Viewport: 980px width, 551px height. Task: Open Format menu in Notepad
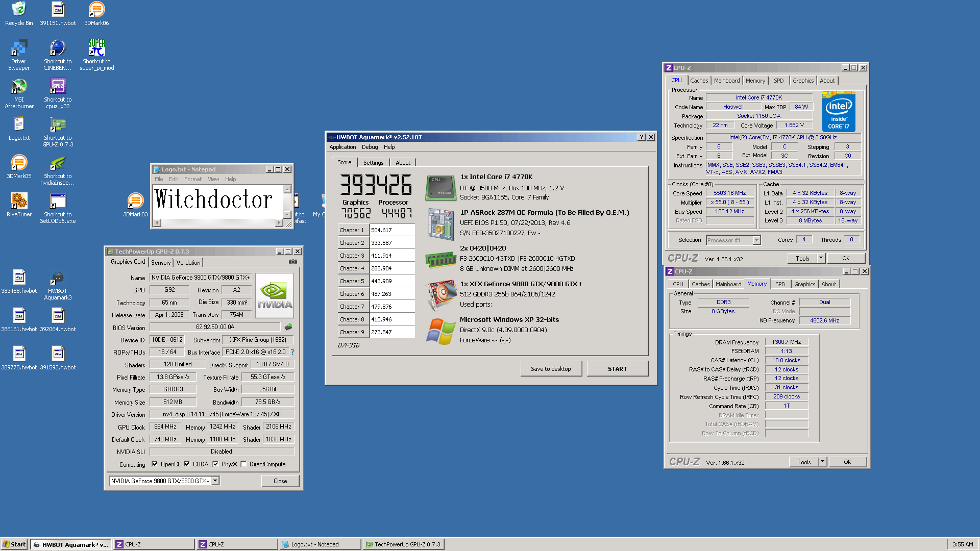(x=193, y=179)
